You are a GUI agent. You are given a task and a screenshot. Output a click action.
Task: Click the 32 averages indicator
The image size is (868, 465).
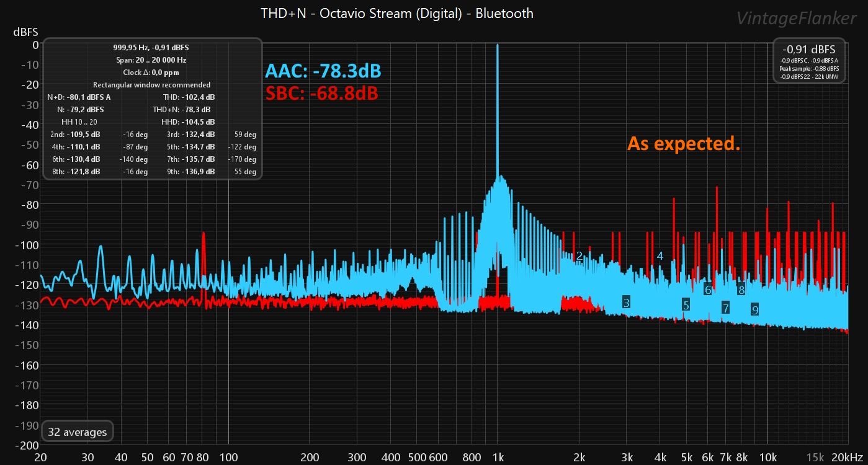point(78,432)
